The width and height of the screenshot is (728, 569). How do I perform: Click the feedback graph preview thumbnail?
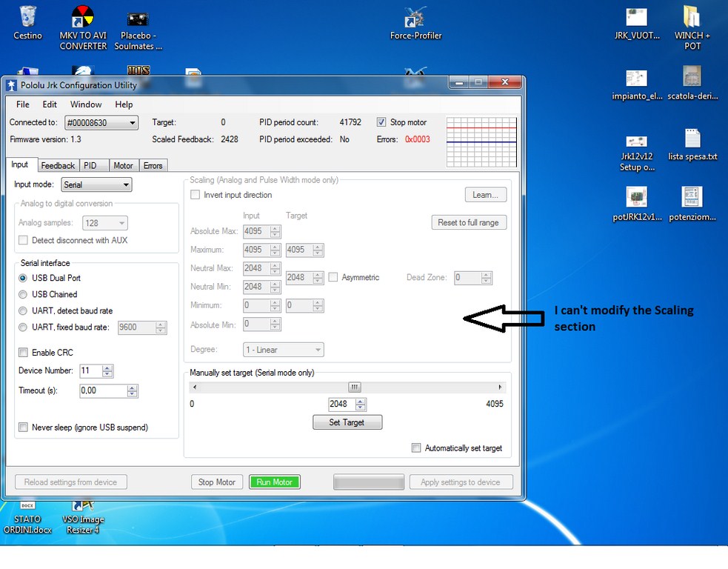(x=481, y=142)
